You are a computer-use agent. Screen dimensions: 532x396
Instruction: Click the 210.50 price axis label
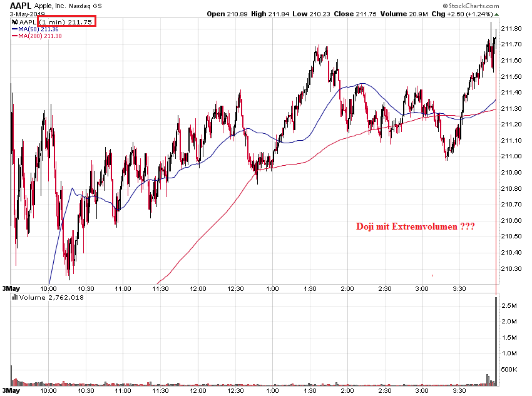click(511, 236)
